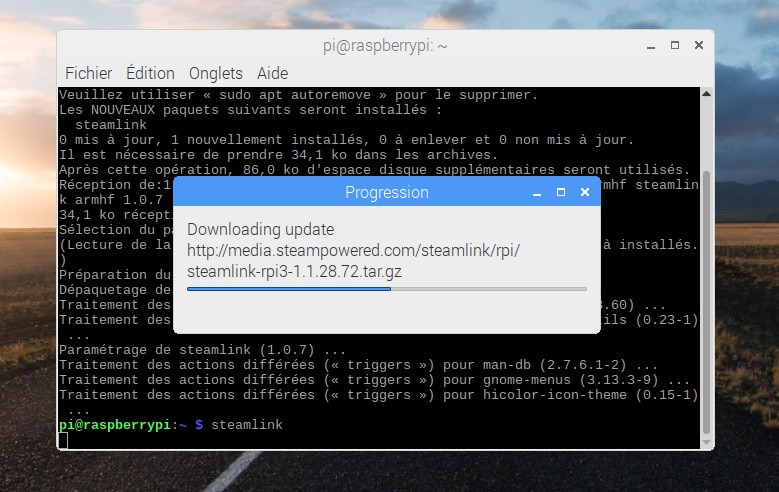Click the '34,1 ko dans les archives' line
Viewport: 779px width, 492px height.
(x=278, y=155)
